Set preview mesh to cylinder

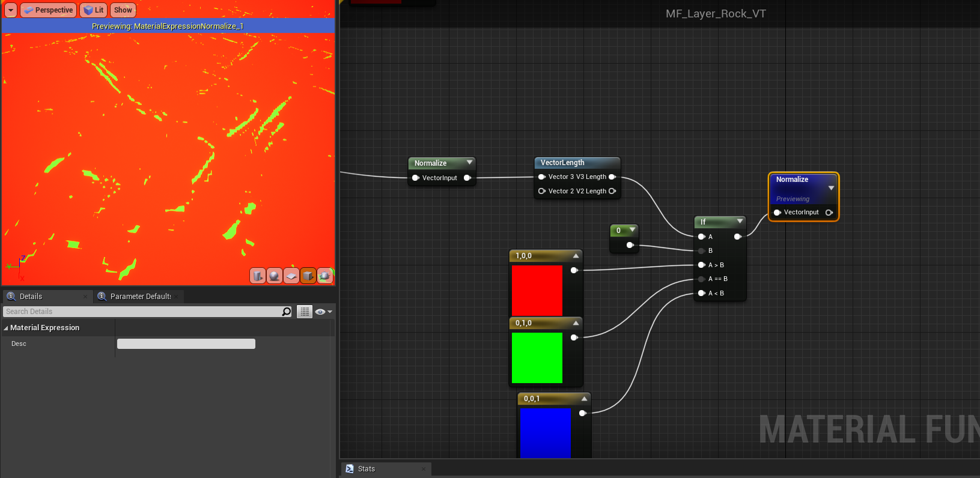[258, 276]
